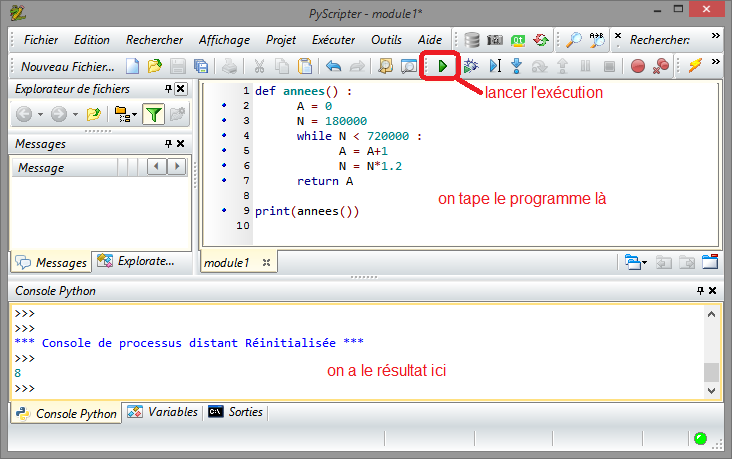Open the folder tree view dropdown
Screen dimensions: 732x459
[126, 114]
